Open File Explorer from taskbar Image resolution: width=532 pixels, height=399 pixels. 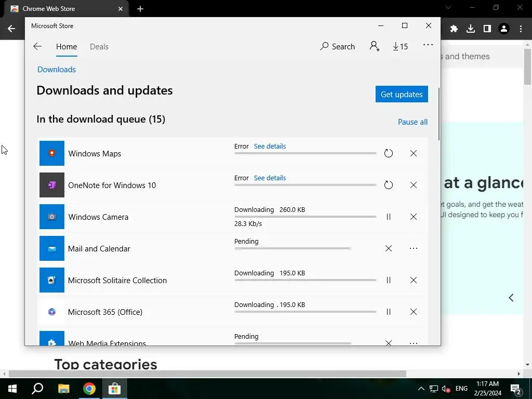pyautogui.click(x=63, y=389)
